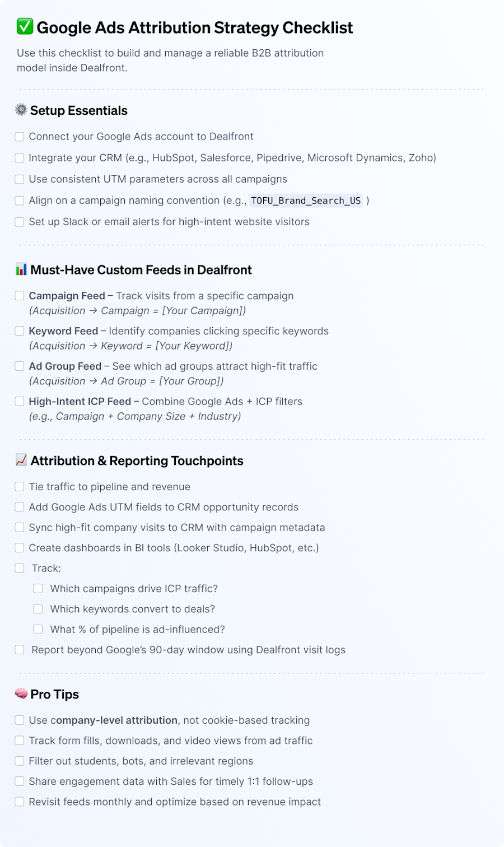Check the Keyword Feed checklist item

pyautogui.click(x=19, y=331)
